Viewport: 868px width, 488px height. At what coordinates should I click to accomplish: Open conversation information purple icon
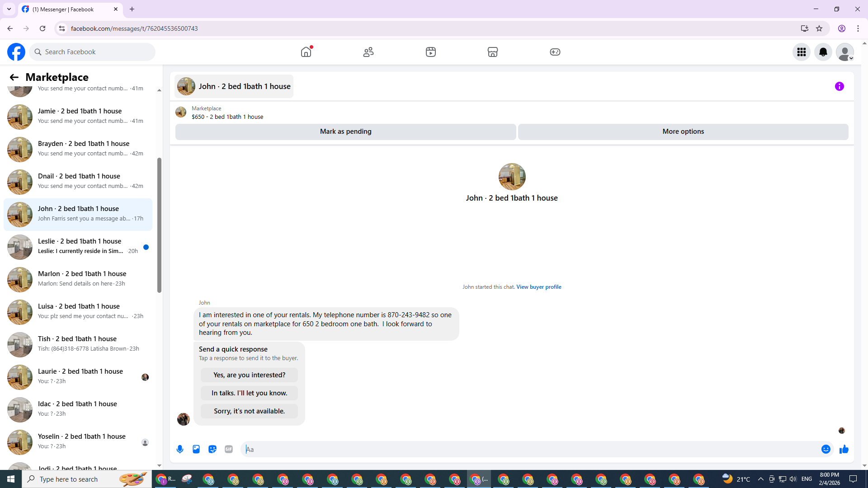[x=839, y=86]
